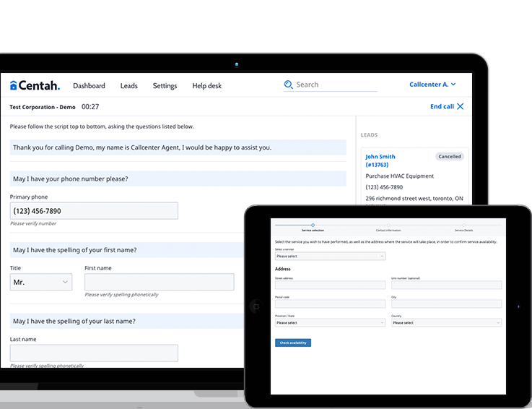This screenshot has width=532, height=409.
Task: Click the 'Please verify number' hint
Action: tap(33, 223)
